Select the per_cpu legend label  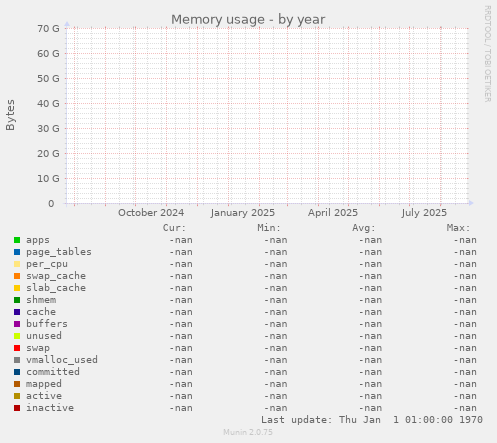[x=47, y=264]
